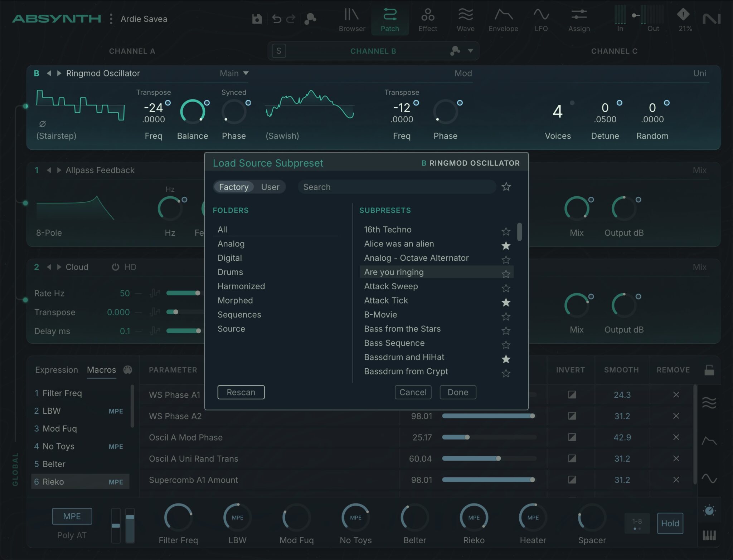Toggle the MPE button above Poly AT
The image size is (733, 560).
(x=72, y=516)
